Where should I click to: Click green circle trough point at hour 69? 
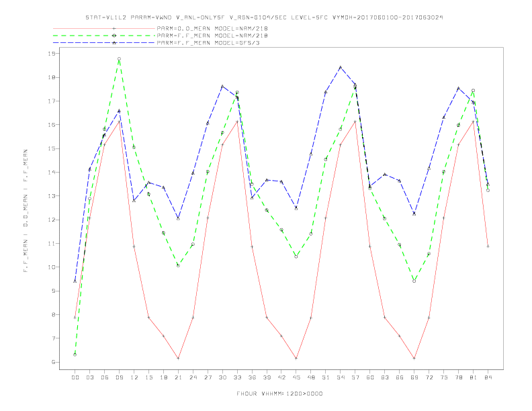point(414,281)
